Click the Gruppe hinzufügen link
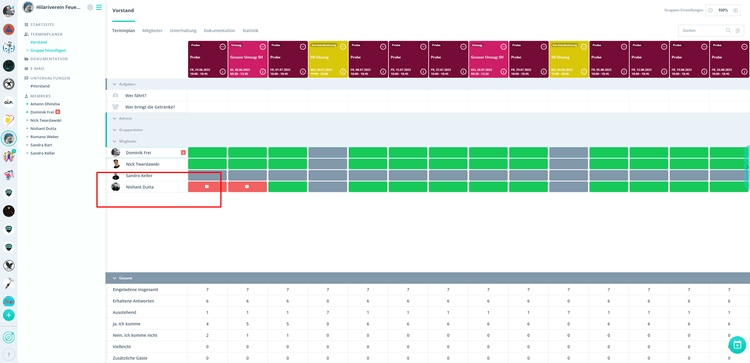 click(48, 50)
